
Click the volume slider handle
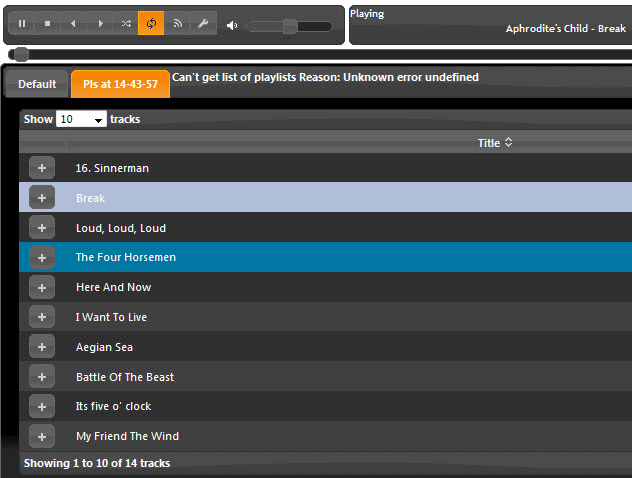[289, 26]
